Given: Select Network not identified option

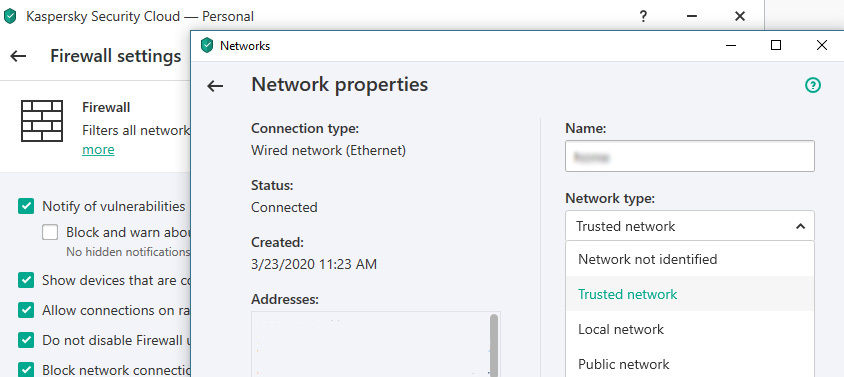Looking at the screenshot, I should [690, 259].
